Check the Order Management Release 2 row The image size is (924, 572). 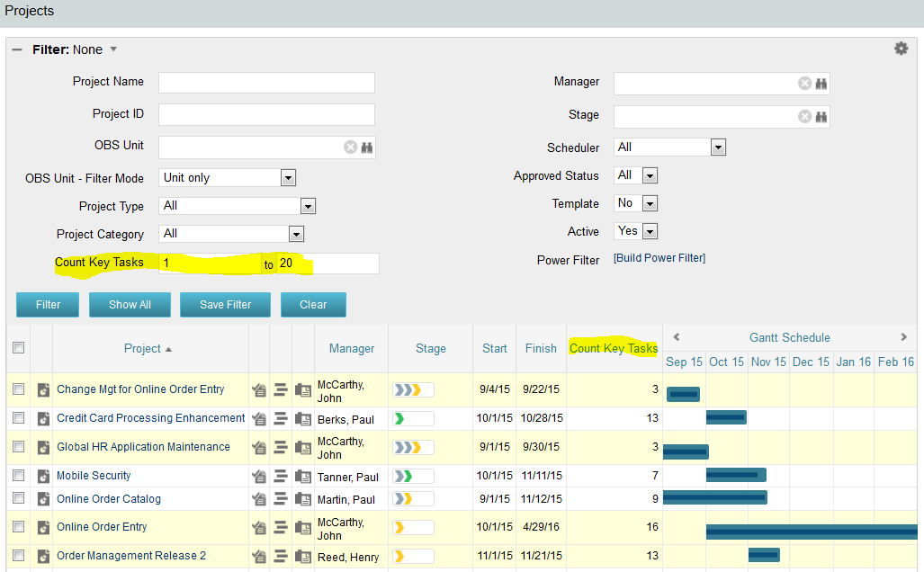(19, 555)
